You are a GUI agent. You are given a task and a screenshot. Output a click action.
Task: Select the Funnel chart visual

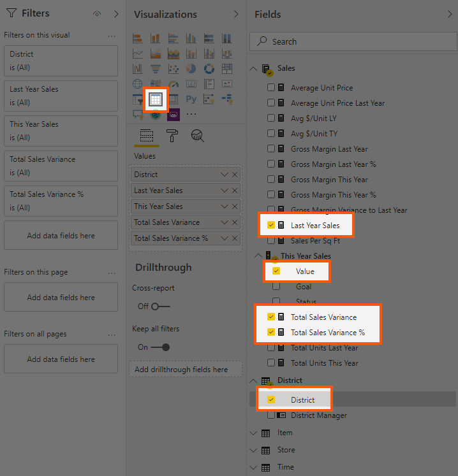[155, 69]
